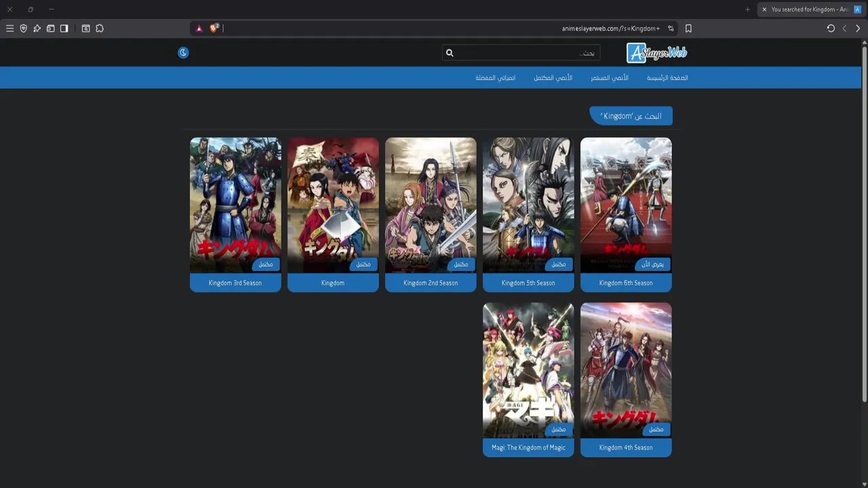Click the Brave Rewards triangle icon
This screenshot has width=868, height=488.
[199, 28]
